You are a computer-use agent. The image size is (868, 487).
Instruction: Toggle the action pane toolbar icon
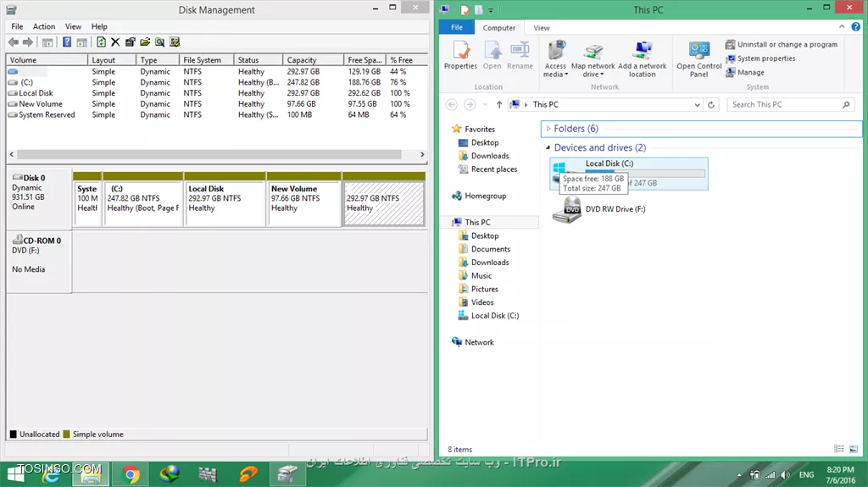(82, 42)
